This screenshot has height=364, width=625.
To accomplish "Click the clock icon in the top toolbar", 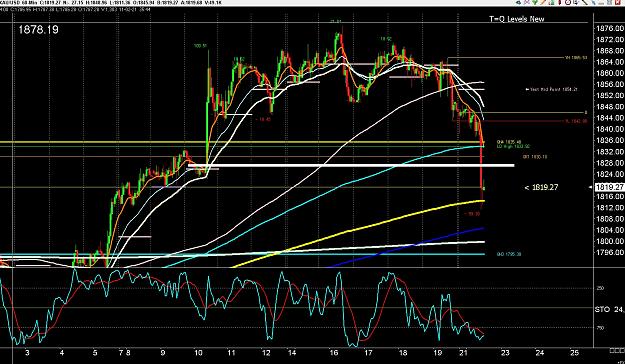I will pos(568,2).
